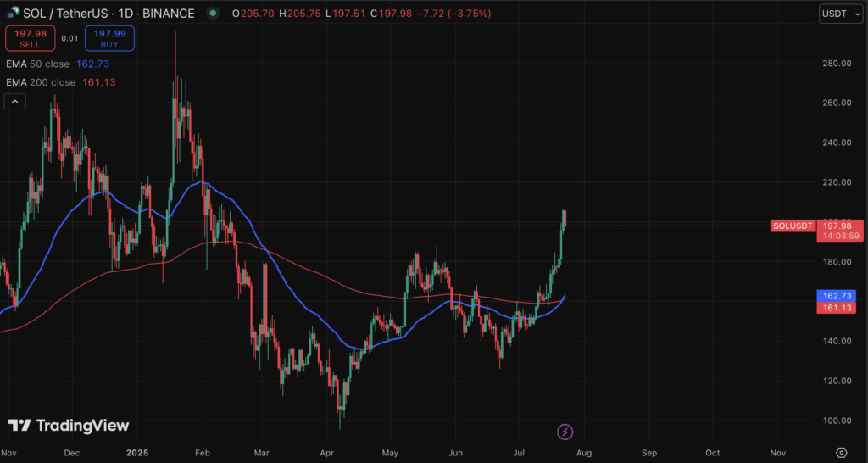This screenshot has width=868, height=463.
Task: Click the purple lightning event marker
Action: point(565,432)
